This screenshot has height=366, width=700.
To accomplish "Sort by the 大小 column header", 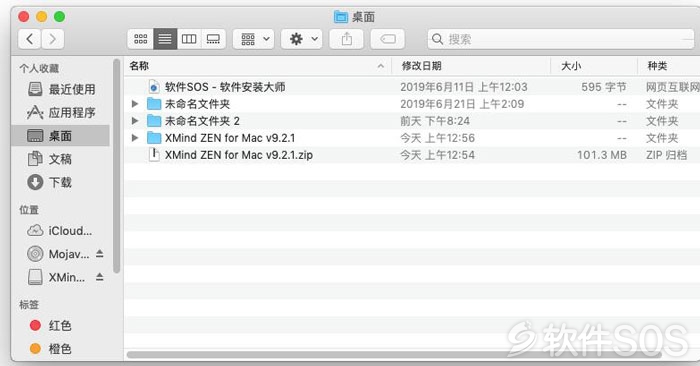I will click(594, 66).
